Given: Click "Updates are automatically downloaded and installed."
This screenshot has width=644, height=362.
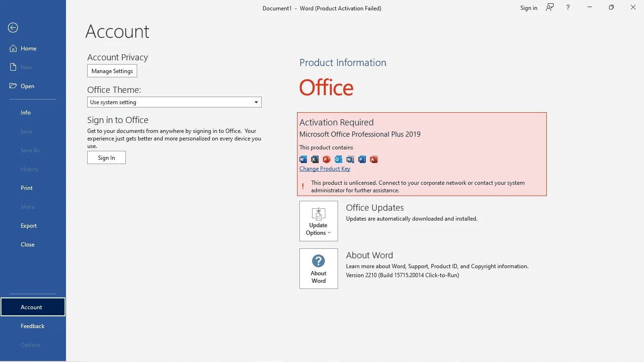Looking at the screenshot, I should [412, 219].
